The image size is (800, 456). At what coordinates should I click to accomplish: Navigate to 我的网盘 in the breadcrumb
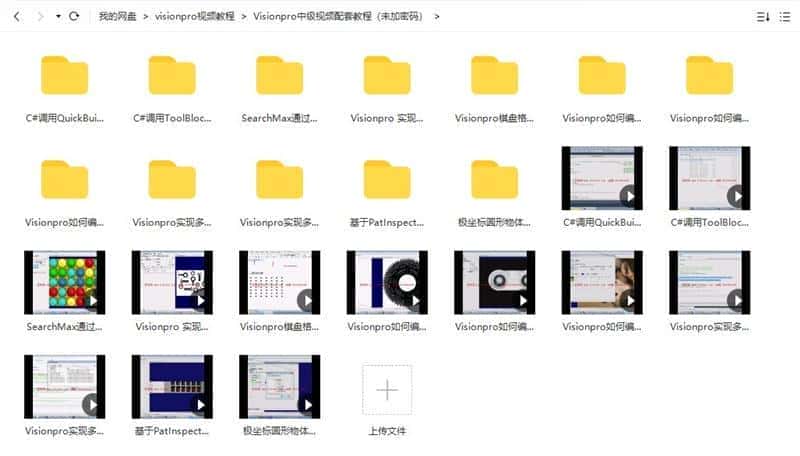coord(117,16)
